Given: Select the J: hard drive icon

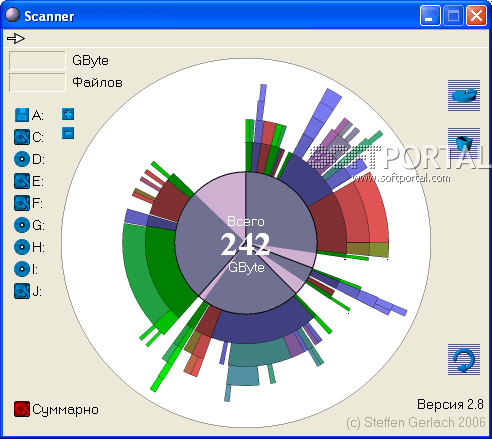Looking at the screenshot, I should pyautogui.click(x=22, y=291).
